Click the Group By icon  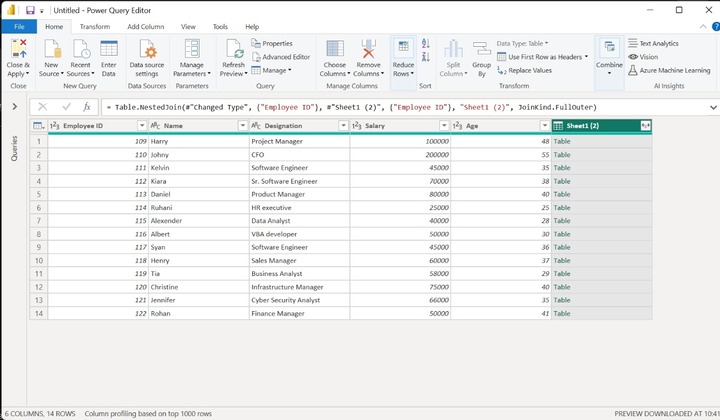click(x=481, y=50)
